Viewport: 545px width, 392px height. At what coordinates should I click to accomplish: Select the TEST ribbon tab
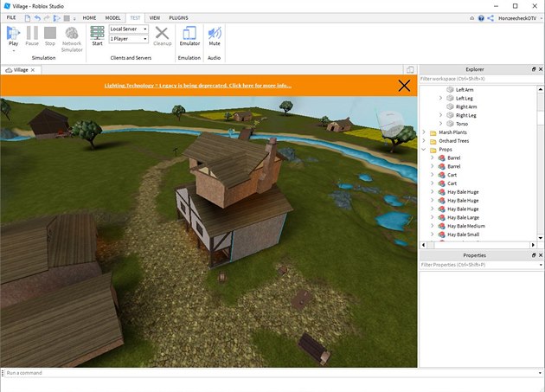coord(135,17)
